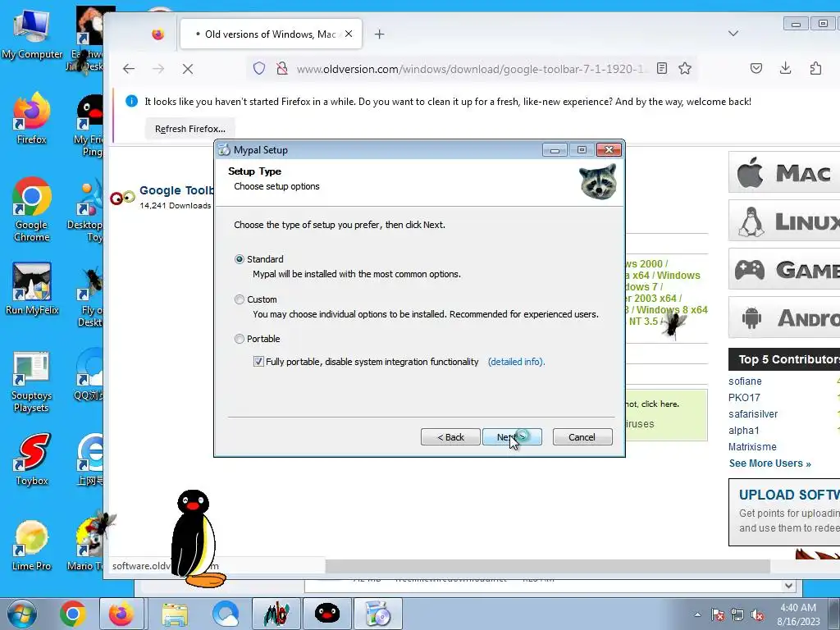Image resolution: width=840 pixels, height=630 pixels.
Task: Open the clock showing 4:40 AM
Action: (x=798, y=614)
